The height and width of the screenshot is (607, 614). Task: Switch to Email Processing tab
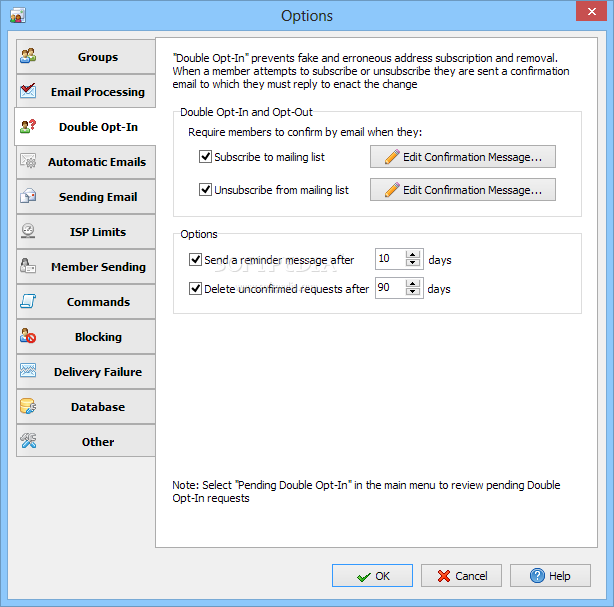point(86,91)
